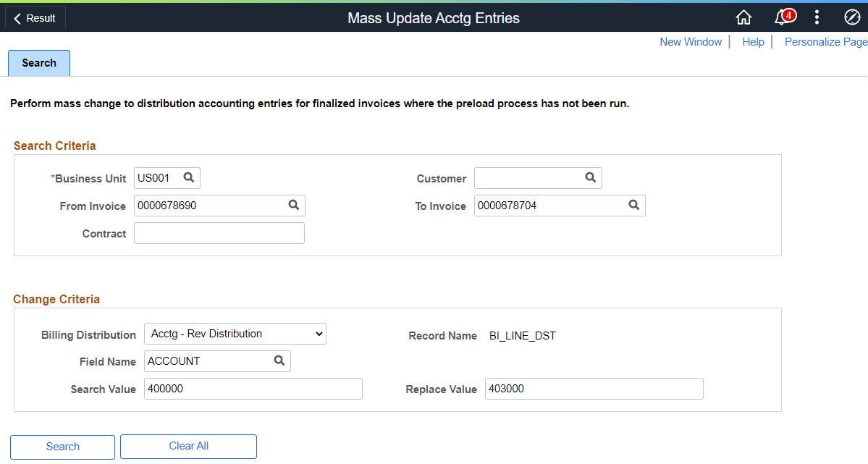868x464 pixels.
Task: Open the Actions List three-dot menu
Action: tap(817, 17)
